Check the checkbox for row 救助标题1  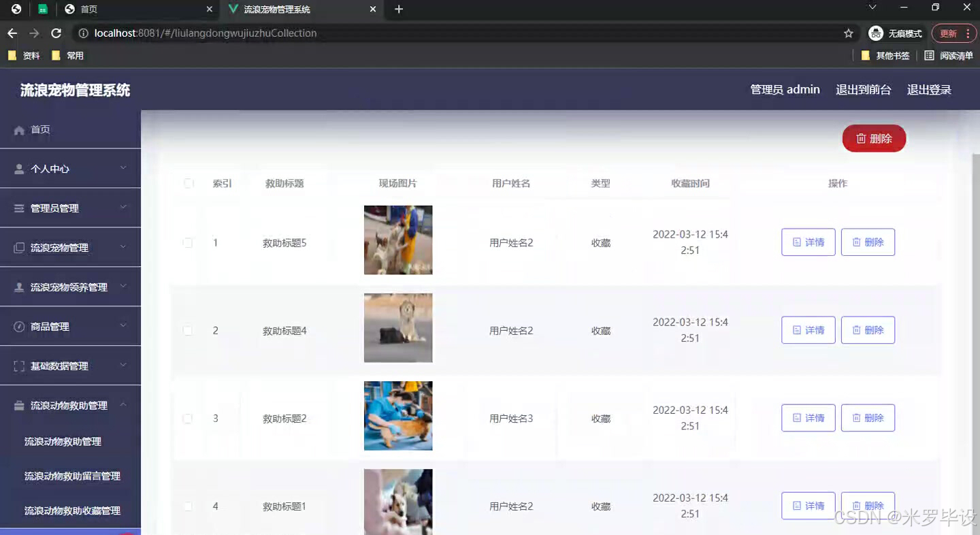click(x=188, y=506)
